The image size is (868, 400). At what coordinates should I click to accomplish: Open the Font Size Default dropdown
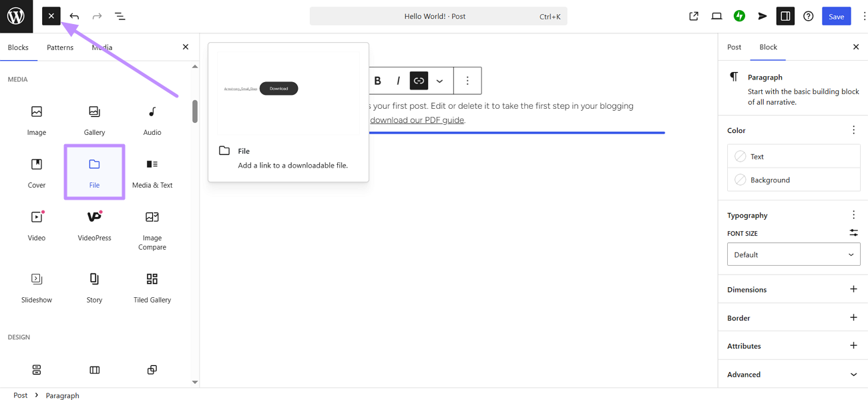793,254
